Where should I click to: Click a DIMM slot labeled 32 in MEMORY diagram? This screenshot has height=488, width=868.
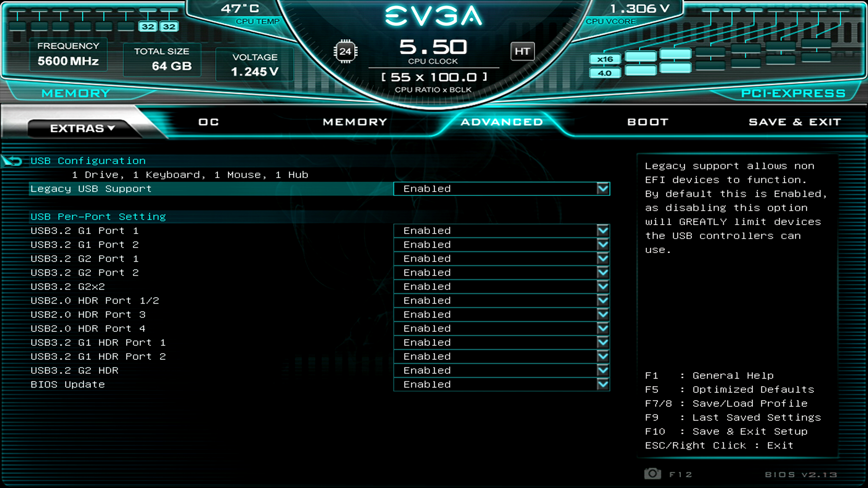[148, 26]
